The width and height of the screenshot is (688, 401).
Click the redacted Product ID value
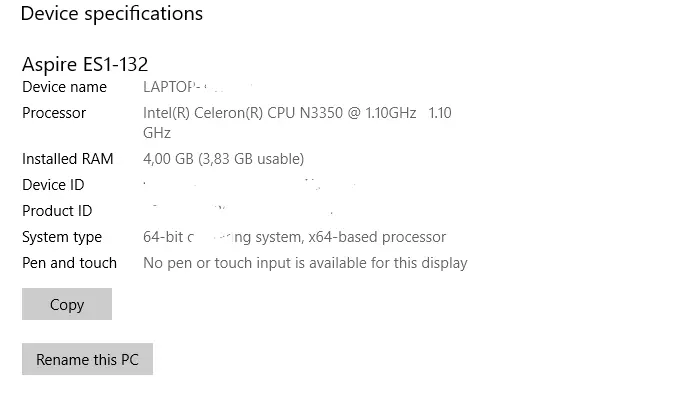tap(240, 211)
